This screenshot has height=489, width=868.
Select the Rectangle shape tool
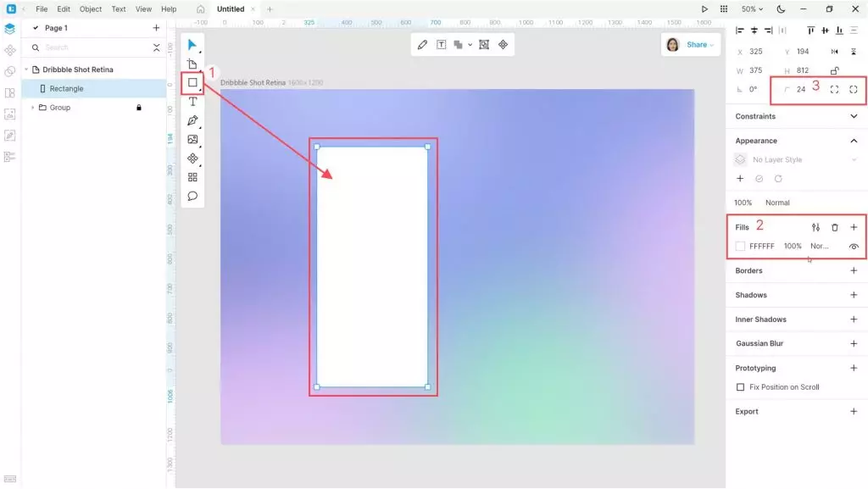192,83
